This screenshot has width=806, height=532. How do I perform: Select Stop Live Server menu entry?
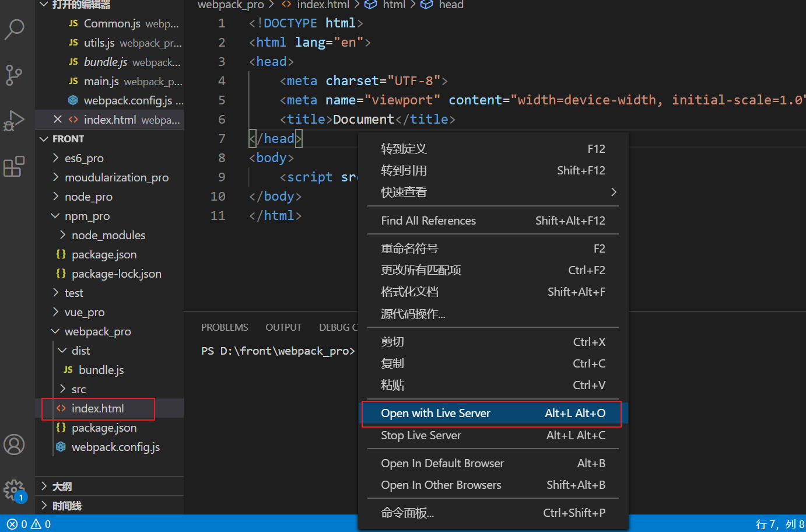(493, 435)
